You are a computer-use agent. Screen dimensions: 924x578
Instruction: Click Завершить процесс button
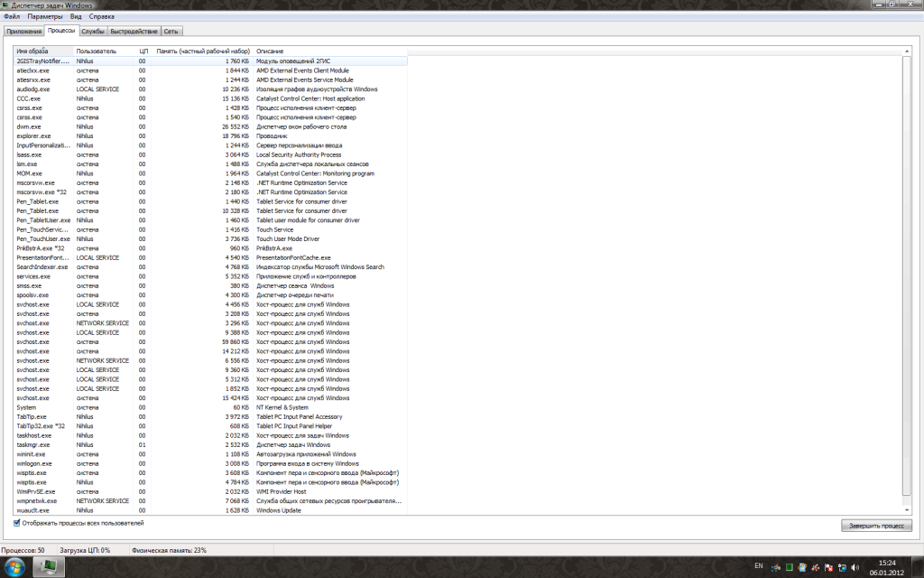[876, 526]
